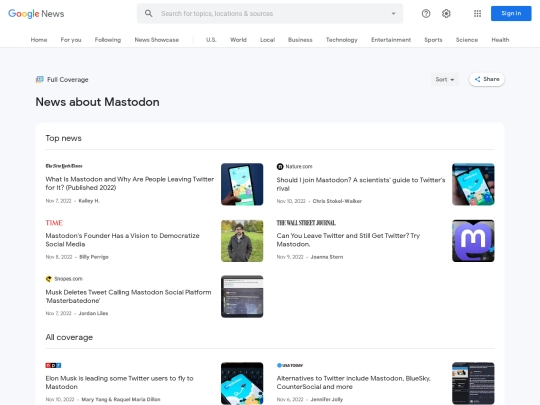The height and width of the screenshot is (405, 540).
Task: Click the Share button
Action: pyautogui.click(x=487, y=79)
